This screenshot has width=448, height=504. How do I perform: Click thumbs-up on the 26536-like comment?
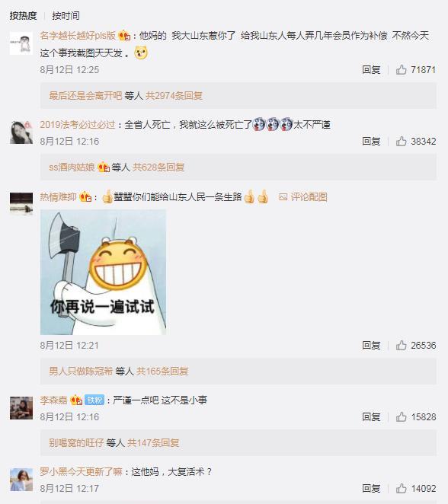point(401,345)
